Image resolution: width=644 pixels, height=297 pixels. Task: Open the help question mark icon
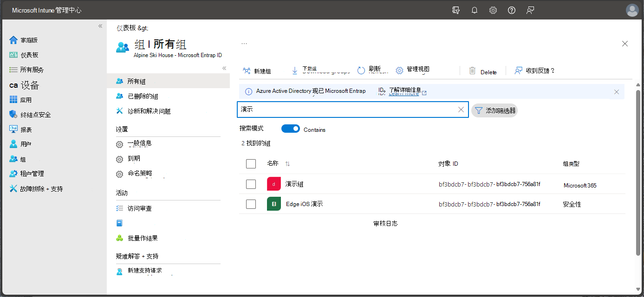(512, 10)
